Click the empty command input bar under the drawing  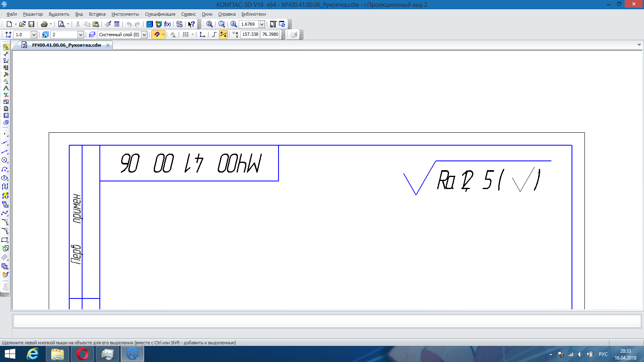coord(327,321)
